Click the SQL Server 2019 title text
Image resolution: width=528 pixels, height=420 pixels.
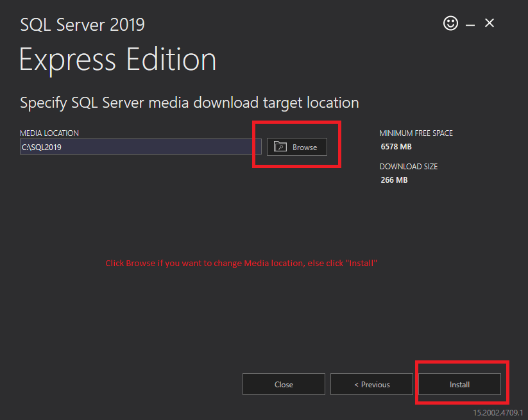pyautogui.click(x=83, y=25)
